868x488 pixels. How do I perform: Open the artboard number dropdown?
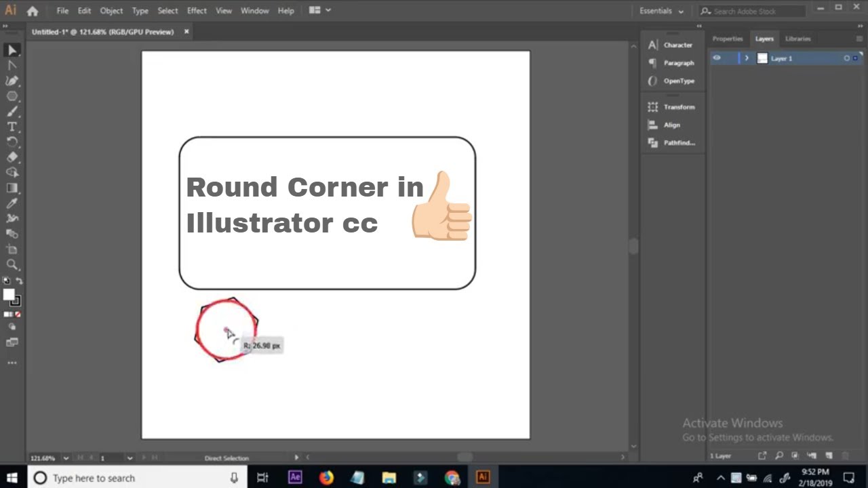point(130,458)
